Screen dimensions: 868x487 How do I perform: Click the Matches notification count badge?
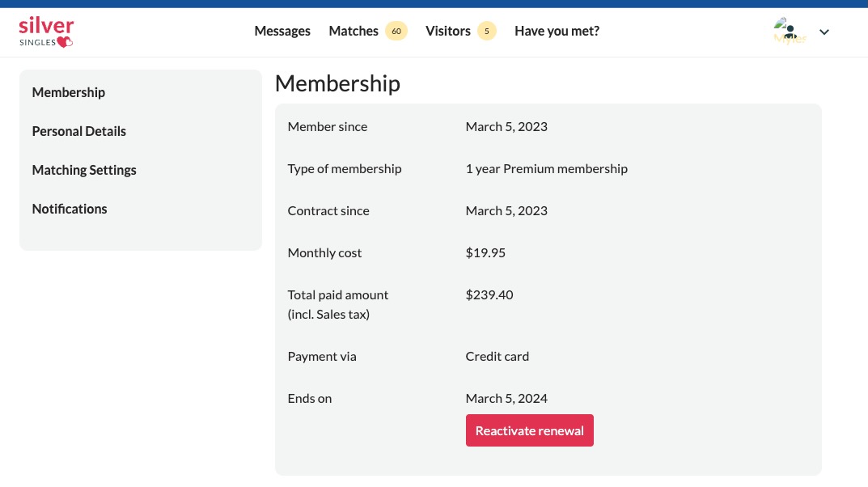(x=396, y=31)
